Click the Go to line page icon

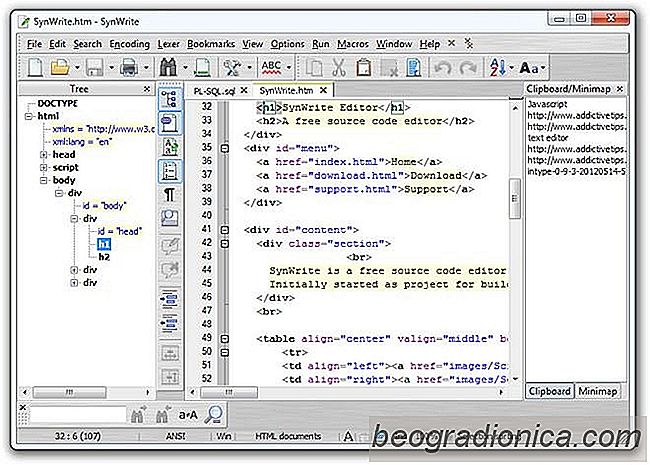[202, 67]
